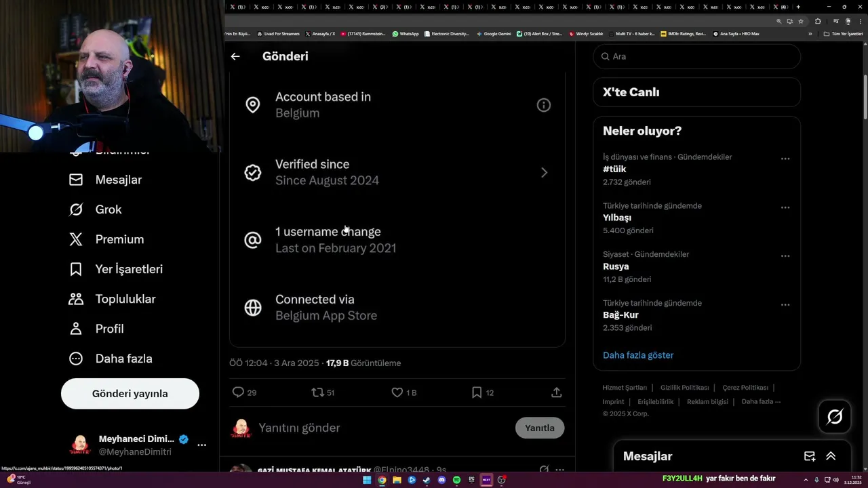Viewport: 868px width, 488px height.
Task: Click the Windows Start button
Action: point(367,480)
